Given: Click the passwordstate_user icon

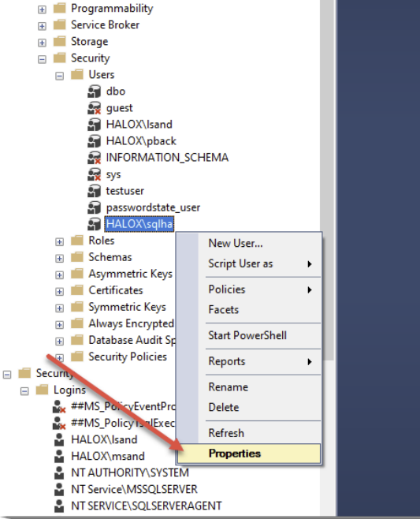Looking at the screenshot, I should pyautogui.click(x=95, y=207).
